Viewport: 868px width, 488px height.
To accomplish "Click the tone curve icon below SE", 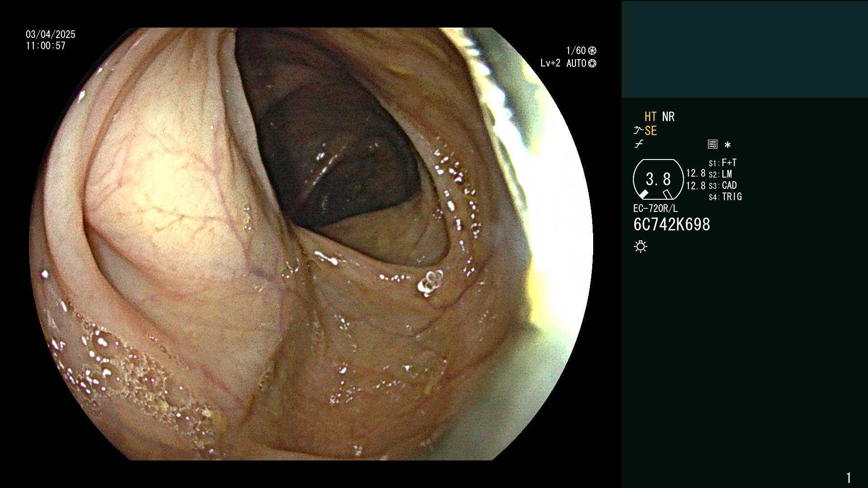I will pyautogui.click(x=639, y=145).
